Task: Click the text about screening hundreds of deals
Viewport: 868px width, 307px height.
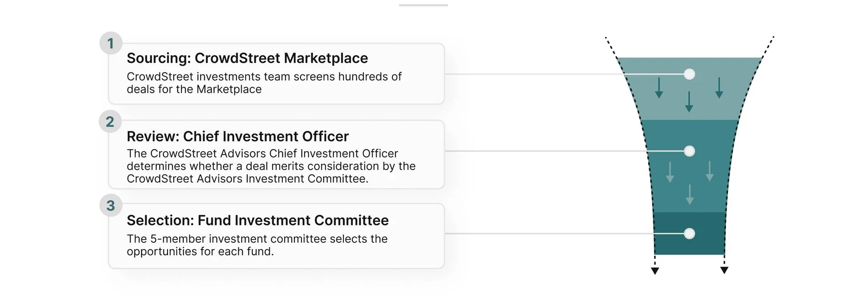Action: 264,83
